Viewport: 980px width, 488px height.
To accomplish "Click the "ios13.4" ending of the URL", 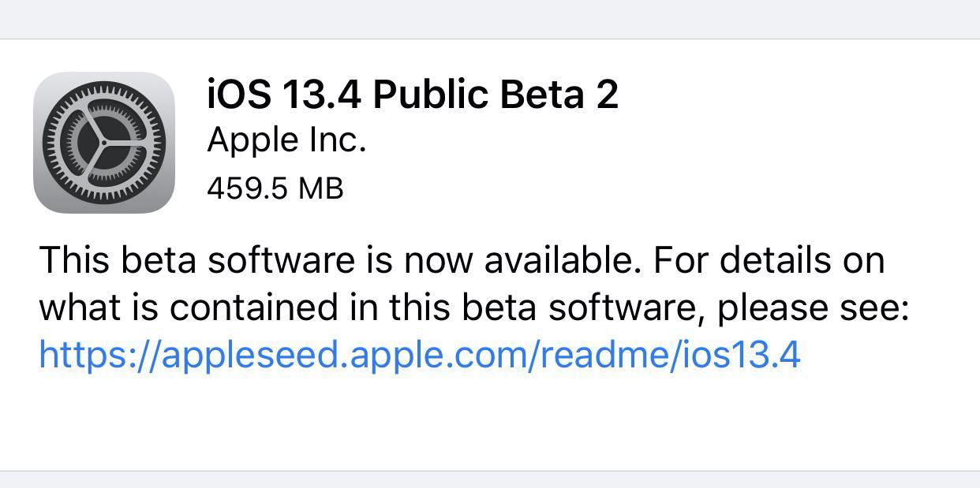I will [x=736, y=355].
